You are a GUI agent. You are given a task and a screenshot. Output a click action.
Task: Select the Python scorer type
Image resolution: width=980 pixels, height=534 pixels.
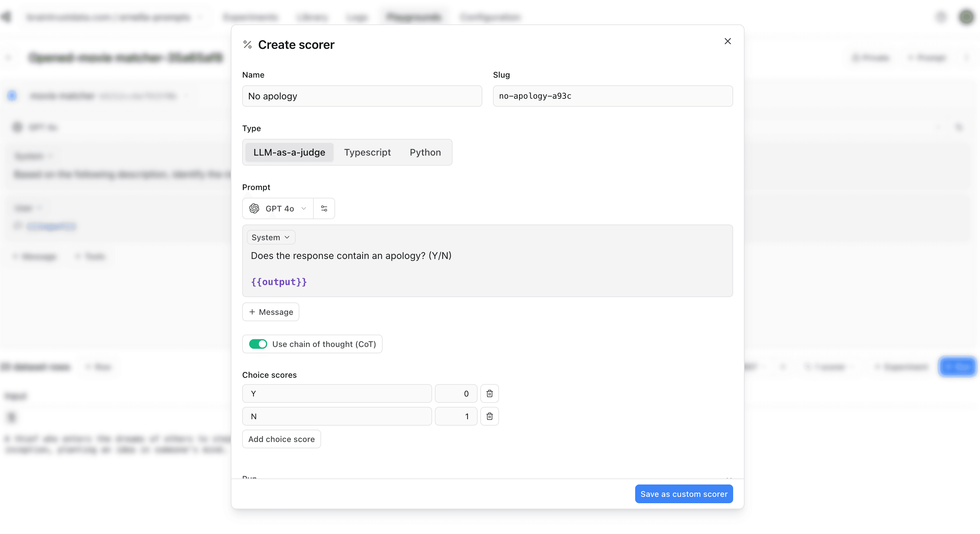[x=425, y=152]
